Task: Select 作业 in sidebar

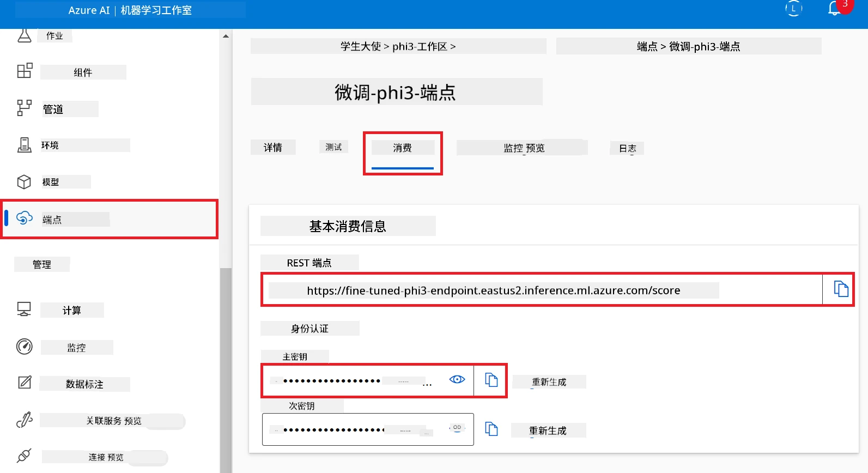Action: (x=54, y=36)
